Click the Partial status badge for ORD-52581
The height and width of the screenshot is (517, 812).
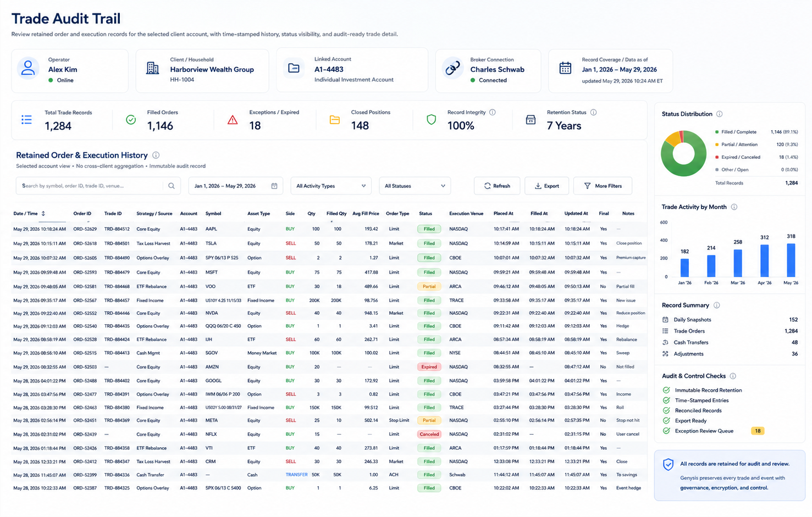pos(429,286)
